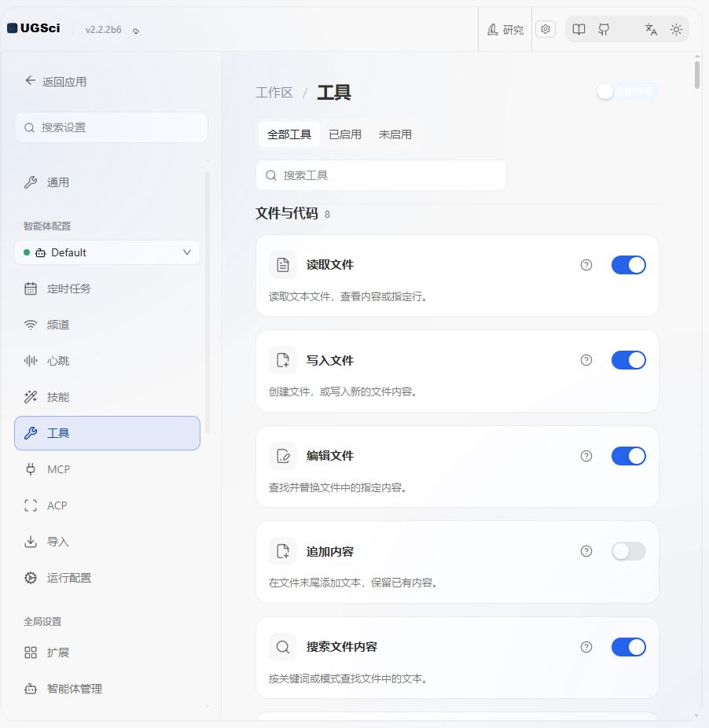The width and height of the screenshot is (709, 728).
Task: Expand the Default agent dropdown
Action: (107, 252)
